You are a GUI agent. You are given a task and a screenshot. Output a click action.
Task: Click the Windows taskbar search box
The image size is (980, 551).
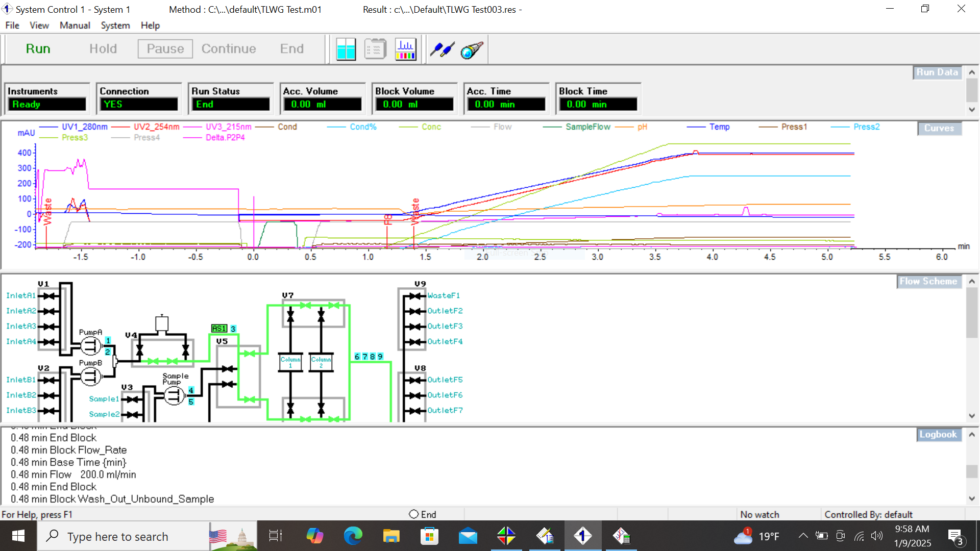coord(122,536)
